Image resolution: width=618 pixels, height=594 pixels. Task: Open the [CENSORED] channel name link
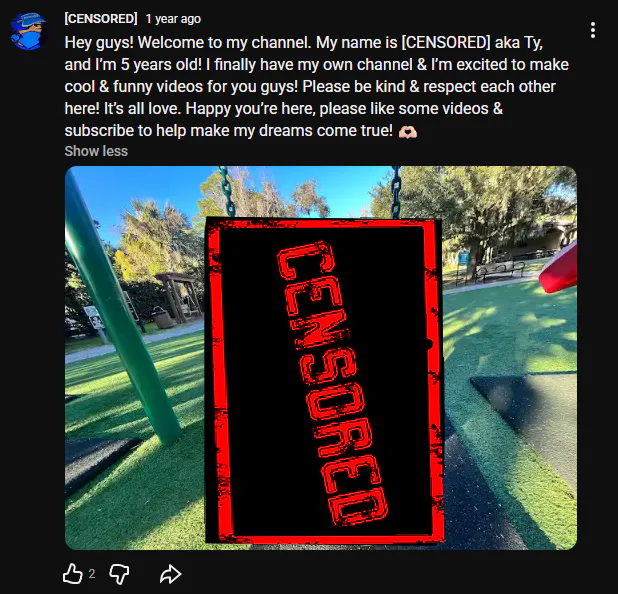pyautogui.click(x=101, y=19)
